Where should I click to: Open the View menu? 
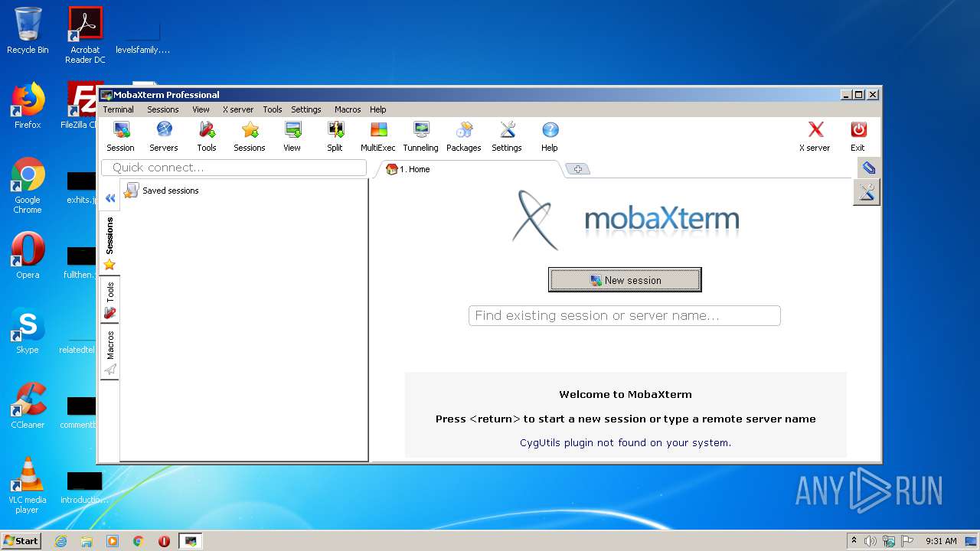tap(201, 109)
